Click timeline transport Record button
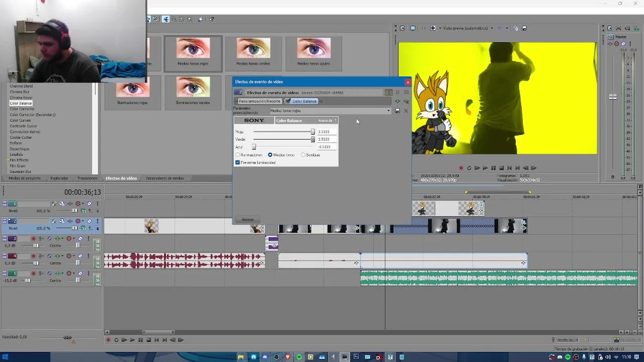The image size is (644, 362). click(108, 340)
